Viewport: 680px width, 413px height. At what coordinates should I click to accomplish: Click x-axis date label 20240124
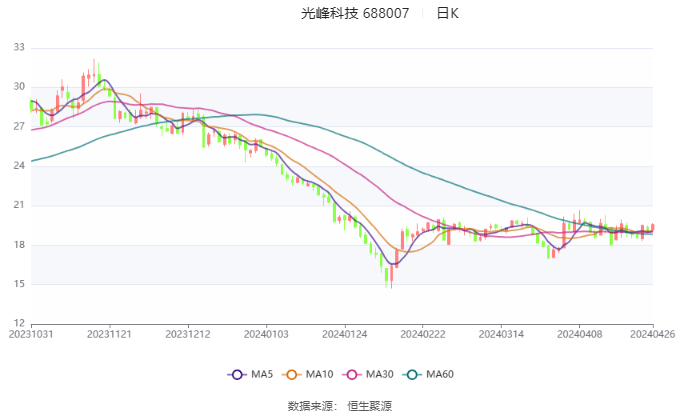[344, 334]
